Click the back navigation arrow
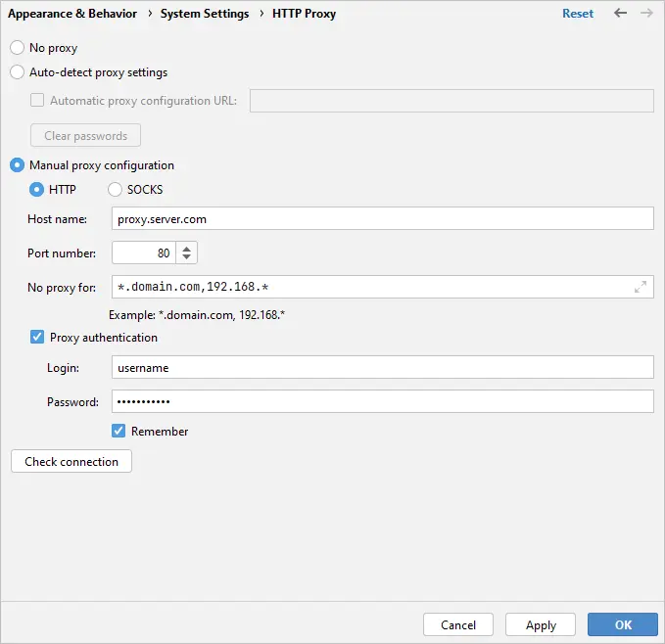The image size is (665, 644). (620, 14)
